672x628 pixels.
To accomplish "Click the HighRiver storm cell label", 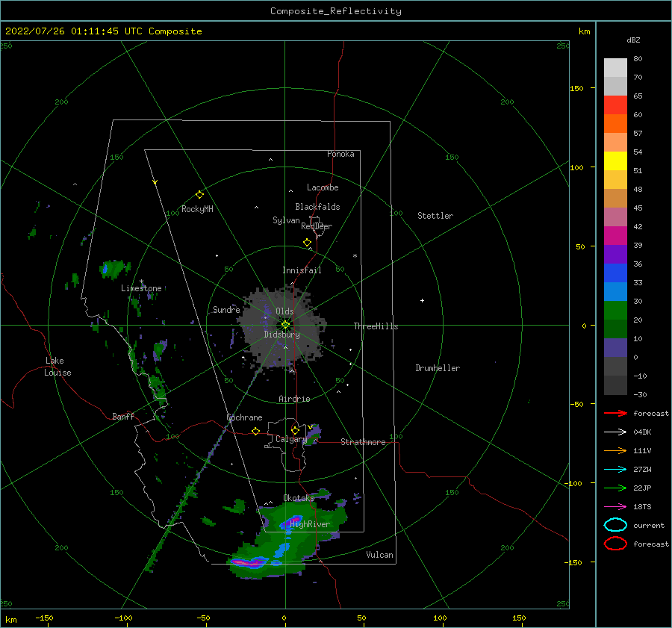I will (x=310, y=524).
